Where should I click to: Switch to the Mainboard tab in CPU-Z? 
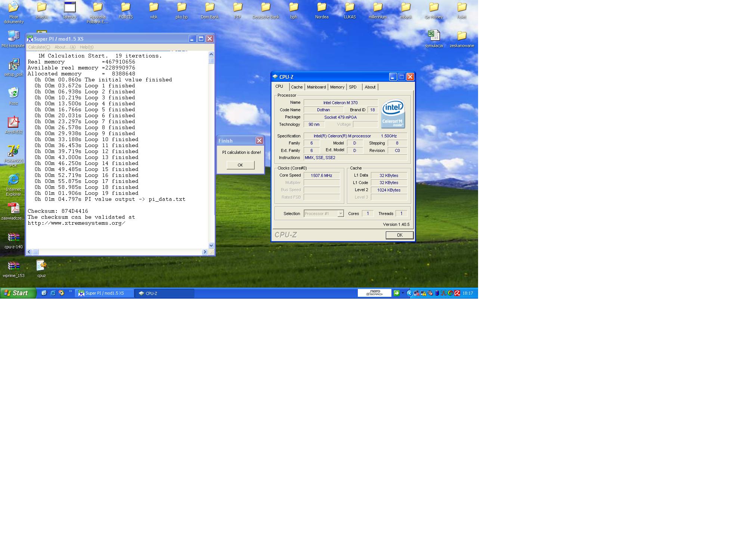(316, 87)
